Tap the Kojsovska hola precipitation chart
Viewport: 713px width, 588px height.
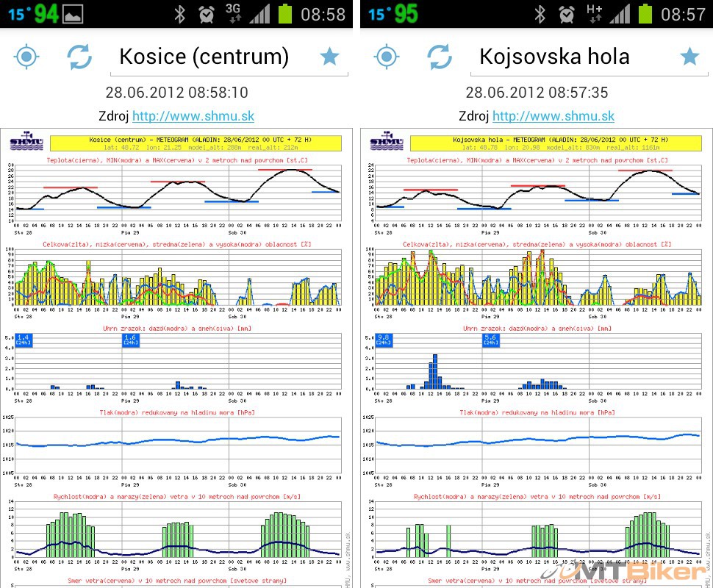[538, 360]
